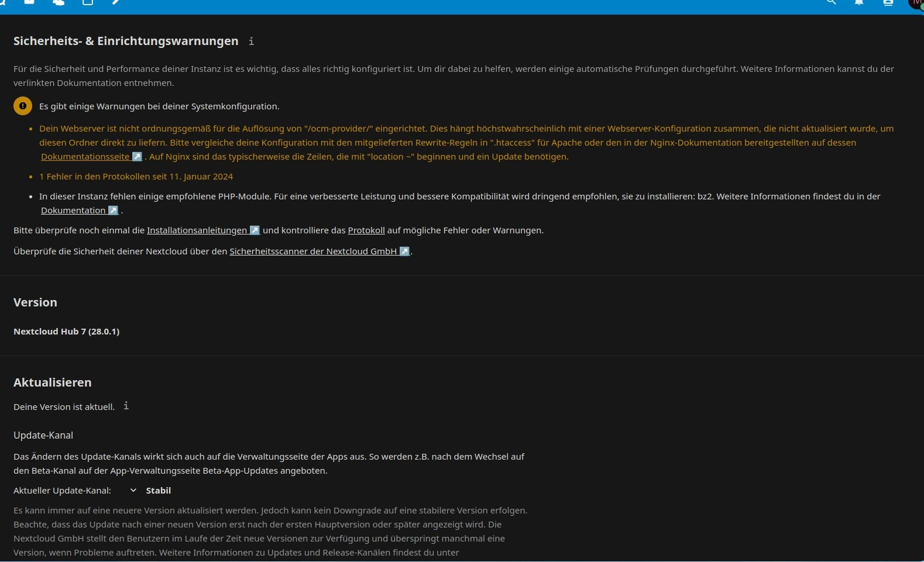Click '1 Fehler in den Protokollen seit 11. Januar 2024'
This screenshot has height=562, width=924.
click(136, 177)
